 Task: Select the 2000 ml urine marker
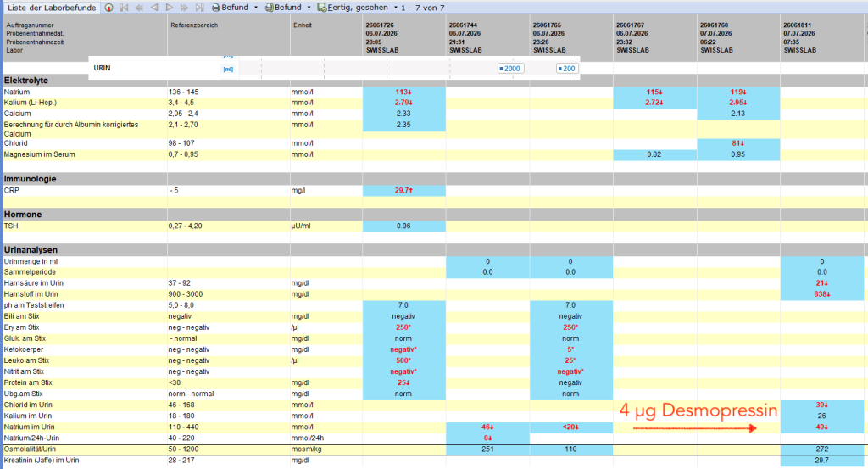[x=509, y=69]
